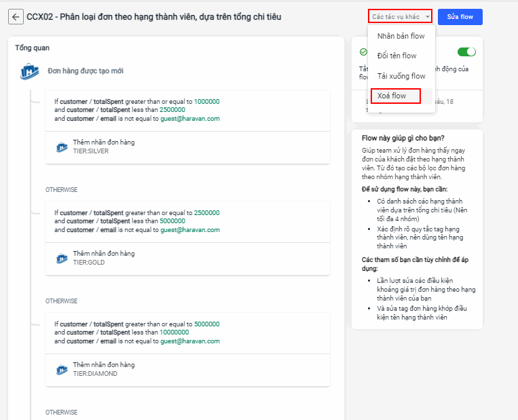Viewport: 518px width, 420px height.
Task: Select 'Đổi tên flow' menu option
Action: (397, 56)
